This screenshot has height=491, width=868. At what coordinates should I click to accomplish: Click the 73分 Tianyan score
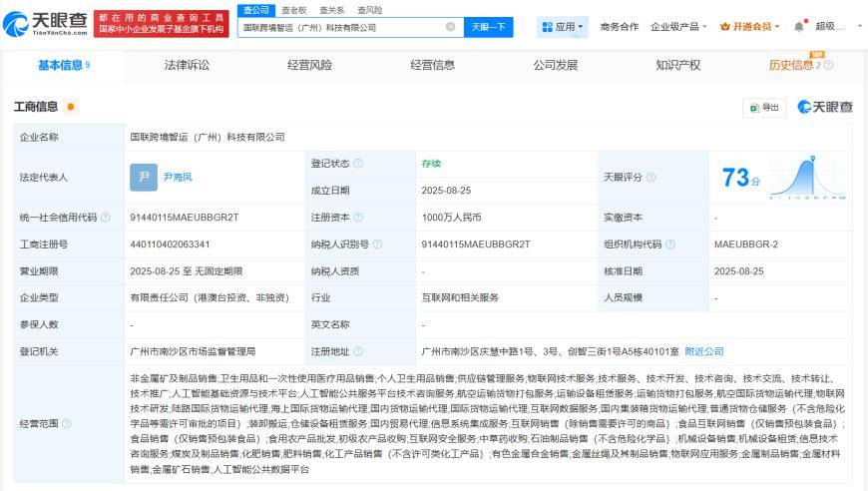click(x=740, y=177)
